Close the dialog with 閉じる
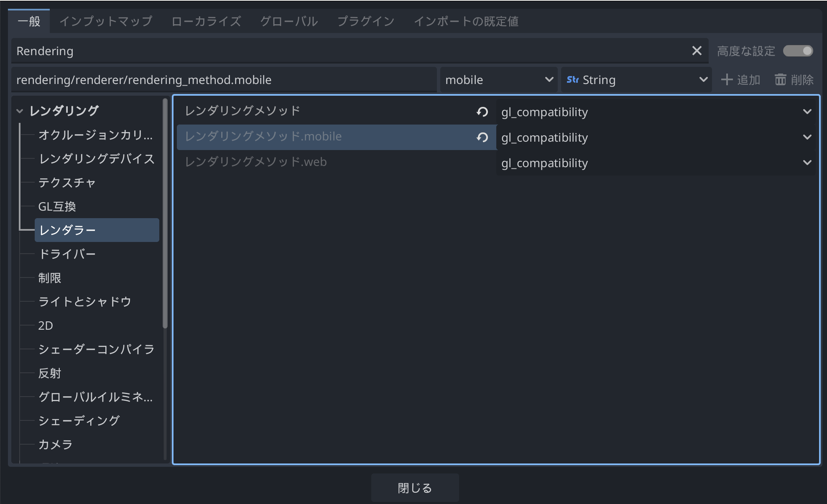Viewport: 827px width, 504px height. pos(415,487)
